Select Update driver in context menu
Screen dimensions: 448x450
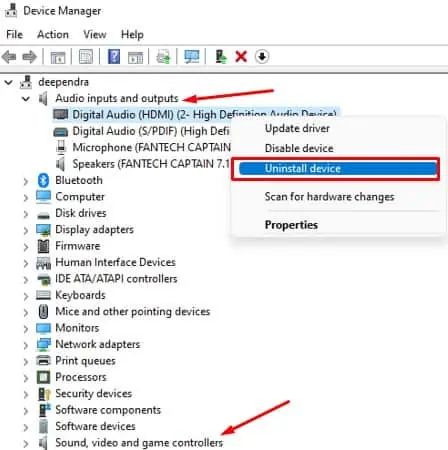pos(297,128)
